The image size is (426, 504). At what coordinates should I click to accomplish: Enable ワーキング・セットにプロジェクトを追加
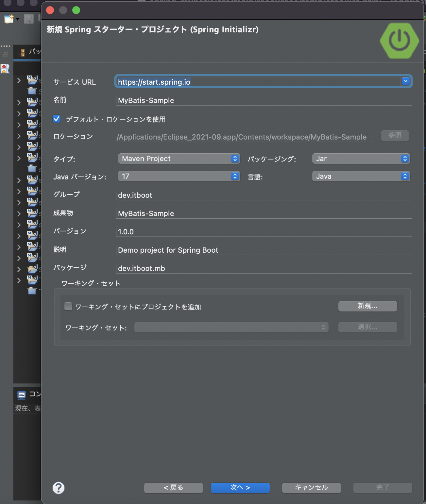click(x=68, y=306)
